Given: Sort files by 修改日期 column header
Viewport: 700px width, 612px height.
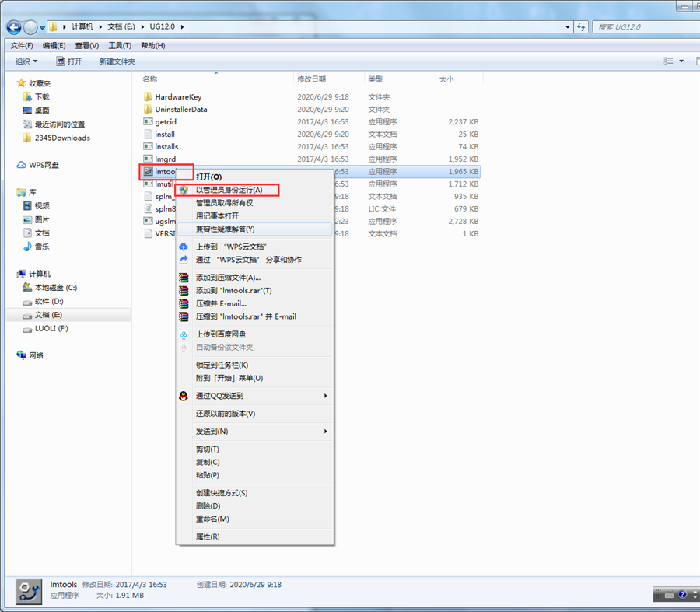Looking at the screenshot, I should coord(312,79).
